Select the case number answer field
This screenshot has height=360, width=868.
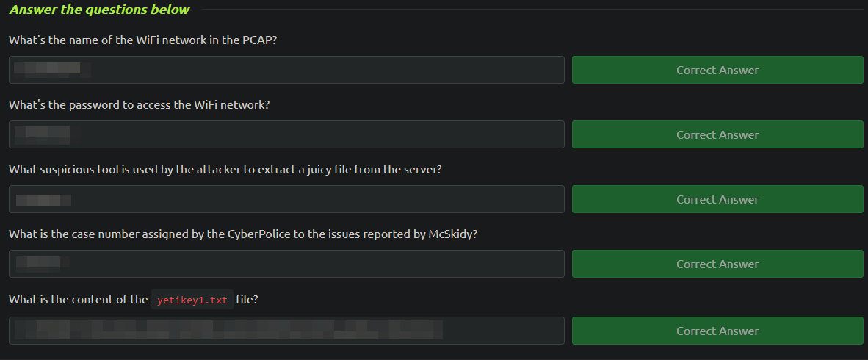click(x=286, y=264)
